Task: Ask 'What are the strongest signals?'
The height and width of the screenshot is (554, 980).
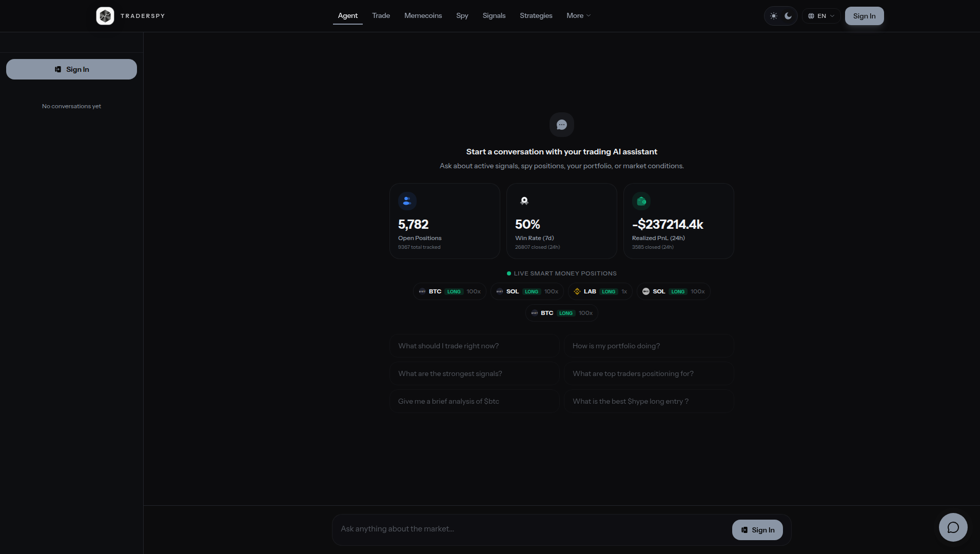Action: pyautogui.click(x=475, y=373)
